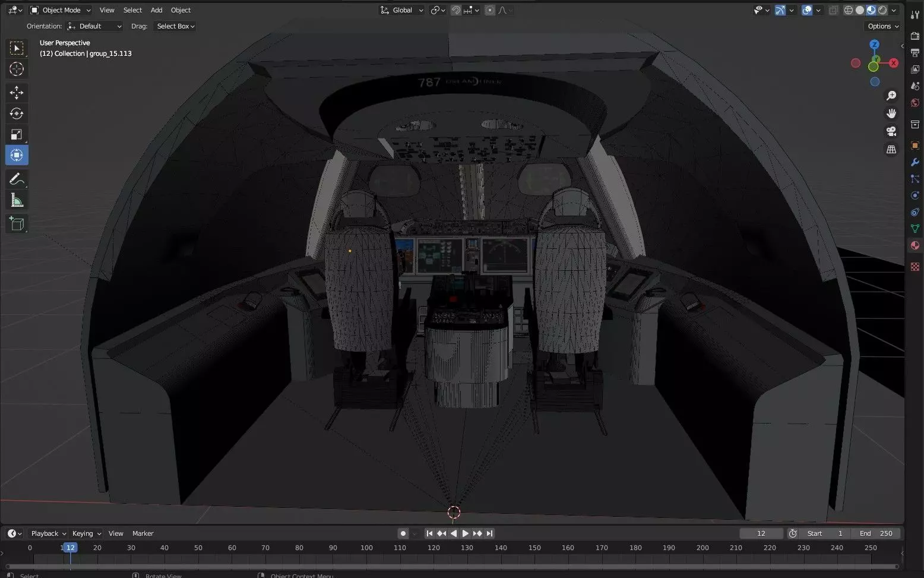The image size is (924, 578).
Task: Open the timeline Marker menu
Action: 143,533
